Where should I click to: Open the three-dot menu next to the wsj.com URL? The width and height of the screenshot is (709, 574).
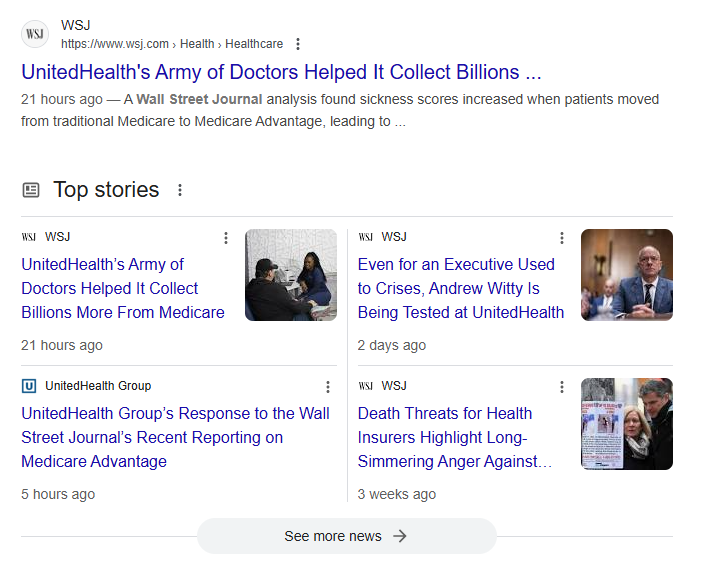coord(298,44)
